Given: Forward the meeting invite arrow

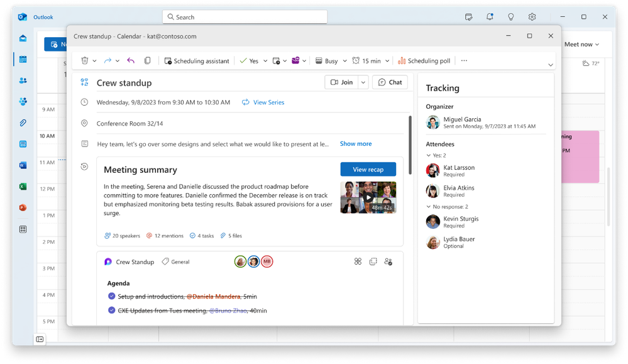Looking at the screenshot, I should tap(109, 60).
